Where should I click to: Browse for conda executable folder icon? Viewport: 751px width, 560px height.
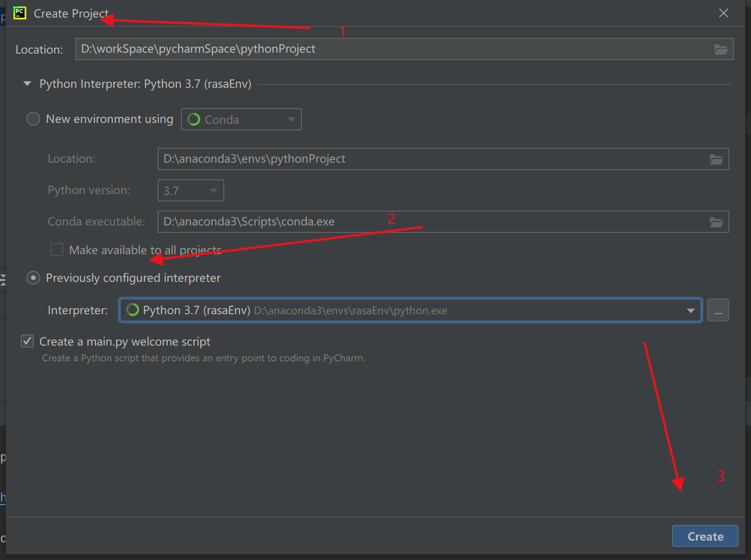click(716, 222)
